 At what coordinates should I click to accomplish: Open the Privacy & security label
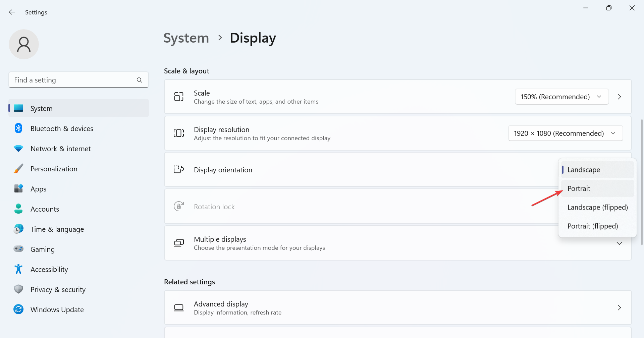click(x=58, y=289)
